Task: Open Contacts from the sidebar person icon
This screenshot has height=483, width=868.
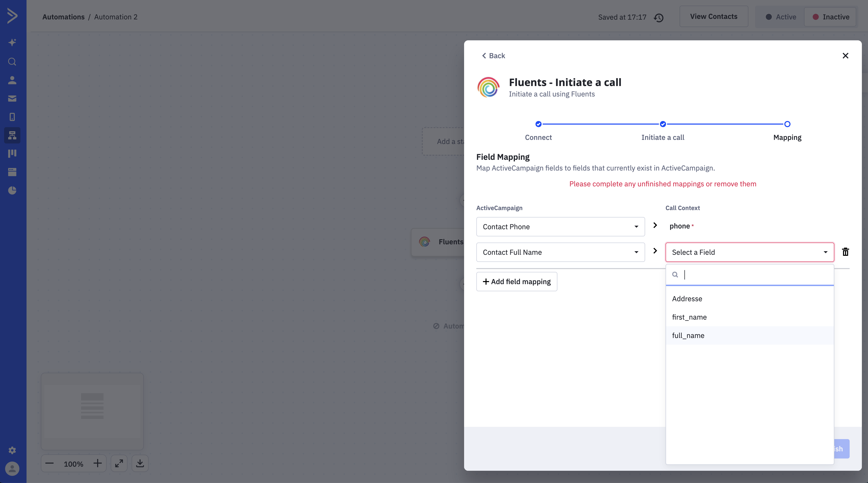Action: click(x=12, y=80)
